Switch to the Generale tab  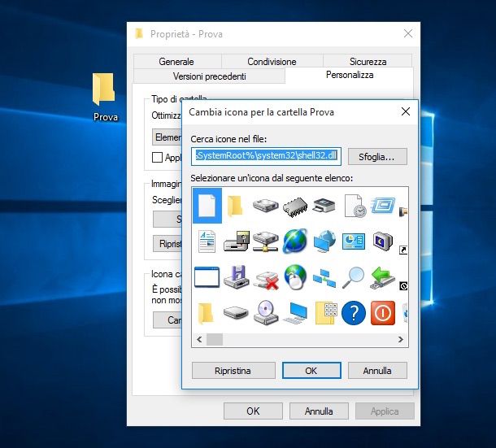coord(176,61)
